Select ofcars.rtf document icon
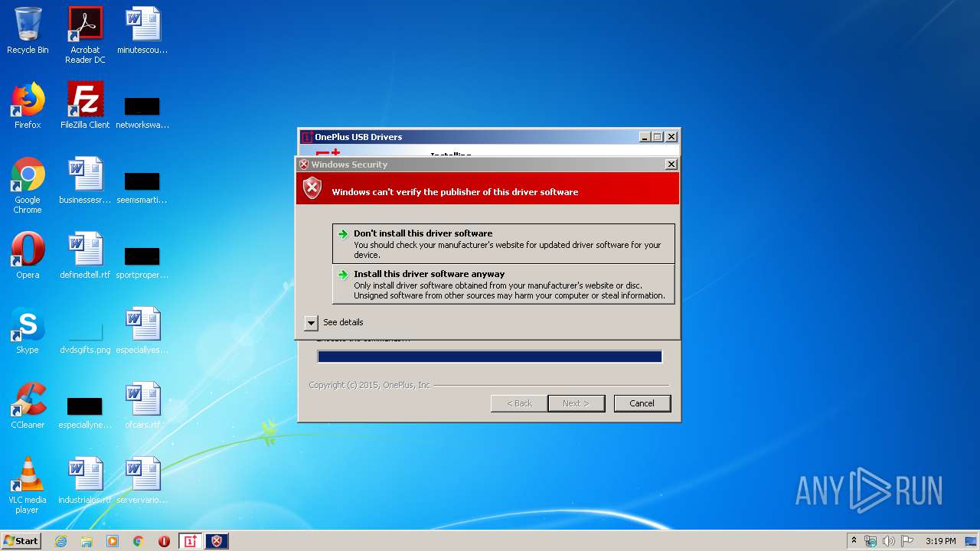This screenshot has width=980, height=551. pyautogui.click(x=142, y=406)
